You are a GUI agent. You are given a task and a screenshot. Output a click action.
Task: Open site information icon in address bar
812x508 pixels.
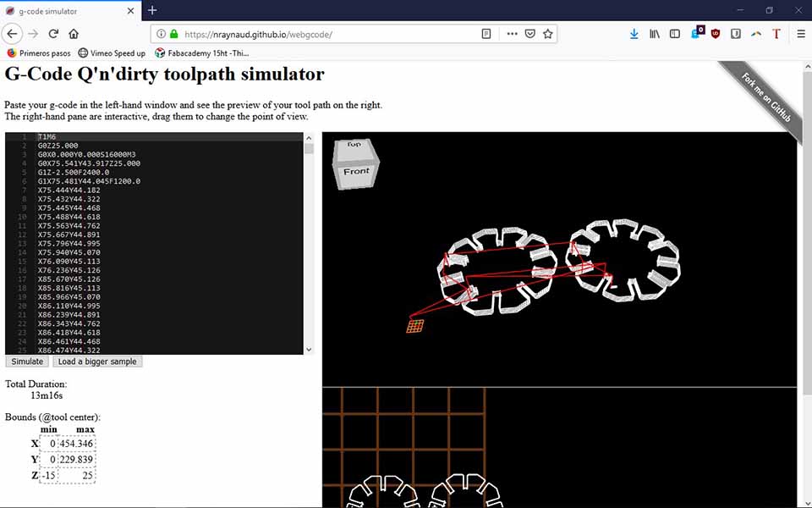coord(161,34)
